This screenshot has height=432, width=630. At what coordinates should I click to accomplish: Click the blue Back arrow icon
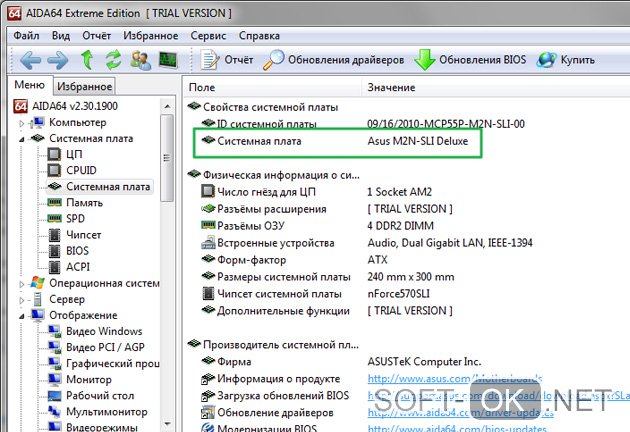(31, 60)
